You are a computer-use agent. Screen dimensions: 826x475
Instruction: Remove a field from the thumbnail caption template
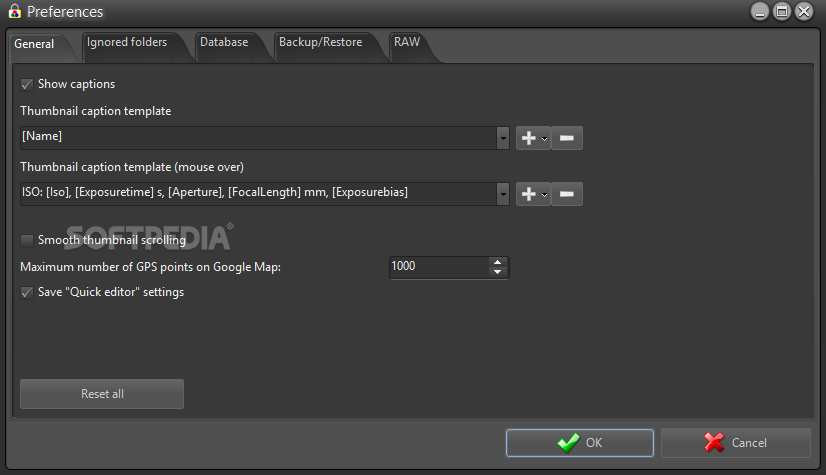(567, 138)
